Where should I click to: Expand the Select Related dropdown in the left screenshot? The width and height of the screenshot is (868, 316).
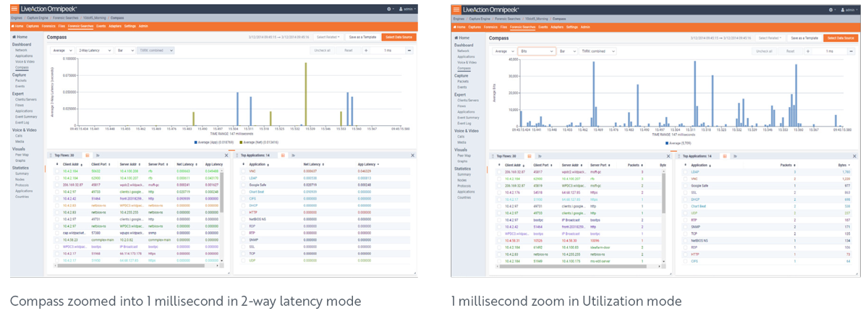[x=328, y=38]
